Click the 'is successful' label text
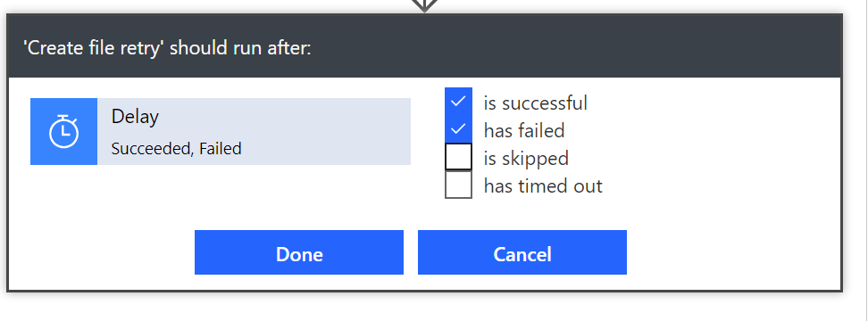 pos(535,103)
